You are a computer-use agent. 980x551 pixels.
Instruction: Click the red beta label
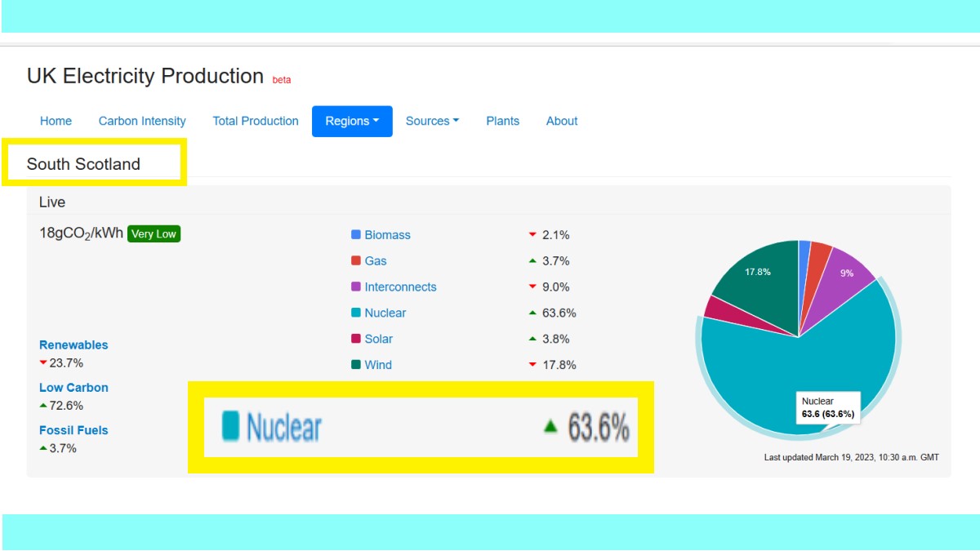(282, 80)
